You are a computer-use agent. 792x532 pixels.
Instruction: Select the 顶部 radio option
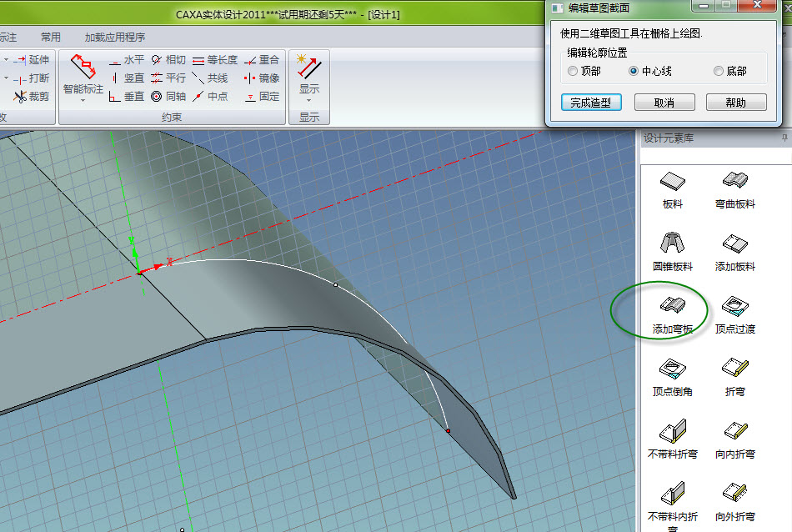[573, 72]
